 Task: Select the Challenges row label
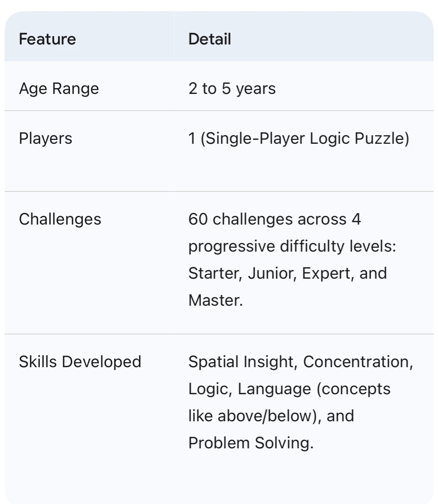point(60,219)
